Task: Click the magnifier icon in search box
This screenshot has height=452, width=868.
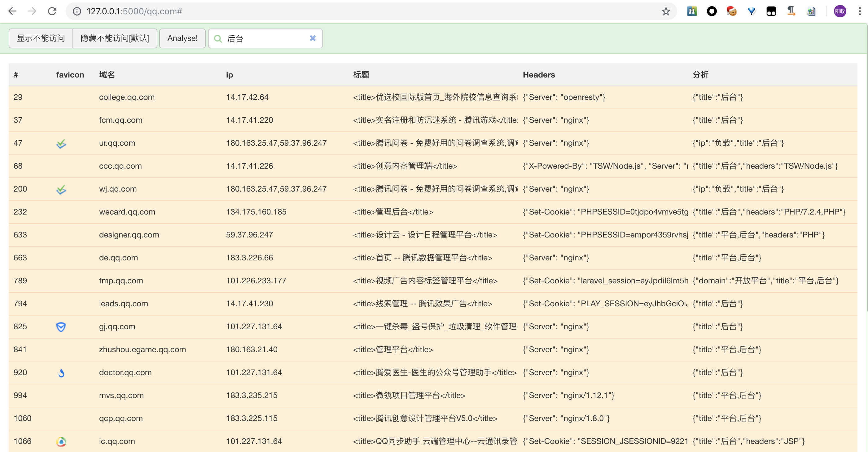Action: (218, 39)
